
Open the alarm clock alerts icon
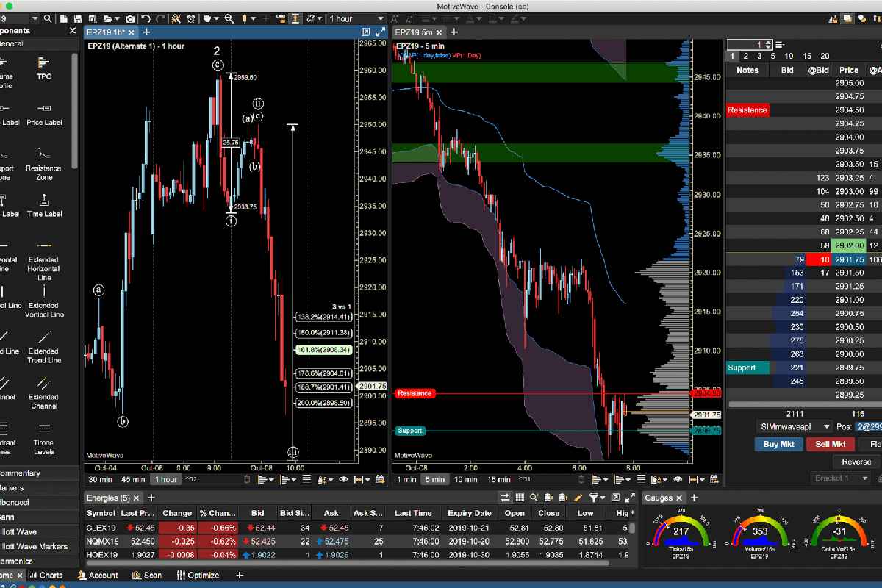tap(190, 18)
